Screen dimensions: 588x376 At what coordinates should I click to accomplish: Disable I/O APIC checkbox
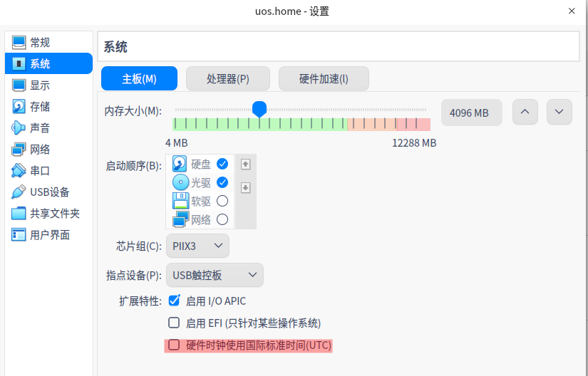point(174,301)
